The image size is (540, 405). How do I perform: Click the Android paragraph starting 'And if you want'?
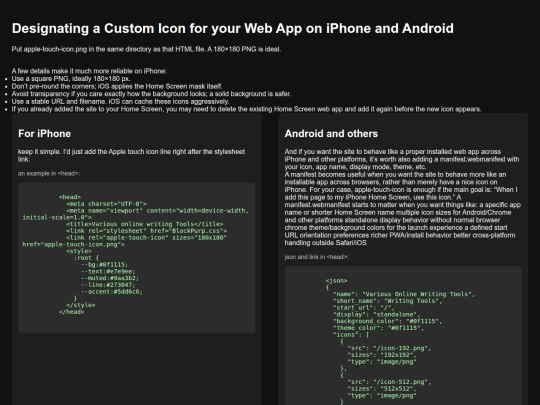pos(402,159)
